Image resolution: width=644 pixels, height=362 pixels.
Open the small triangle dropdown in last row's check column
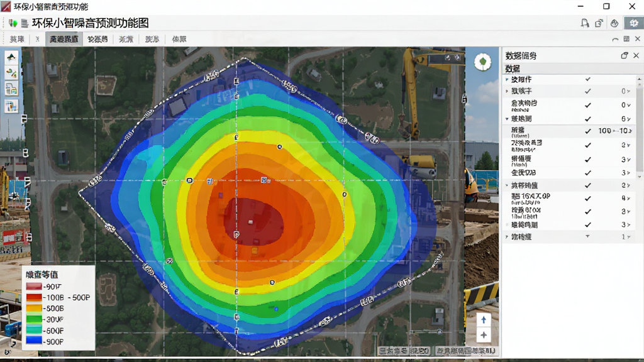(588, 236)
